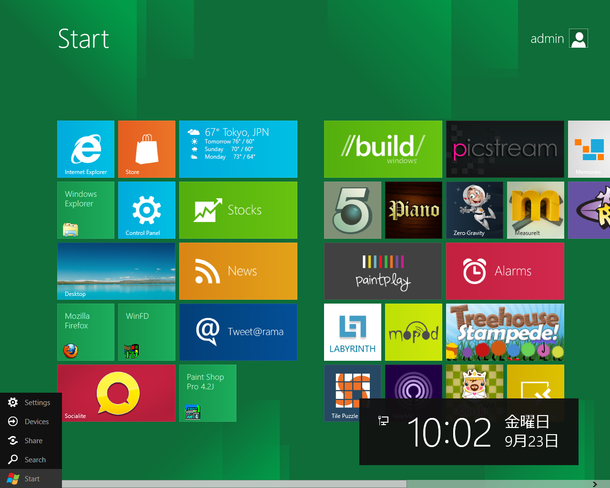
Task: Launch Windows Explorer tile
Action: tap(86, 210)
